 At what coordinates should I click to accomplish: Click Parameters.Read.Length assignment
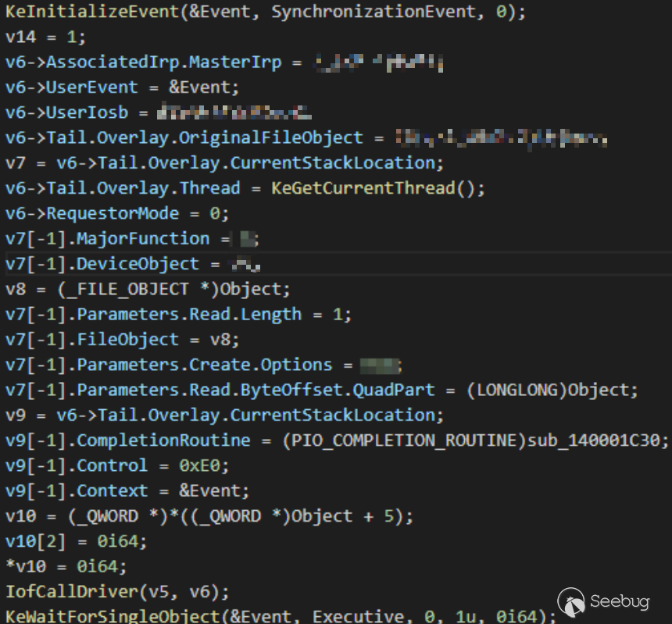[178, 315]
